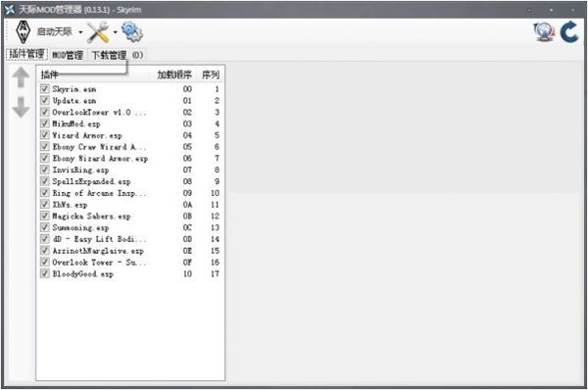Toggle the Ring of Arcane Insp... checkbox
Screen dimensions: 588x390
pyautogui.click(x=45, y=193)
